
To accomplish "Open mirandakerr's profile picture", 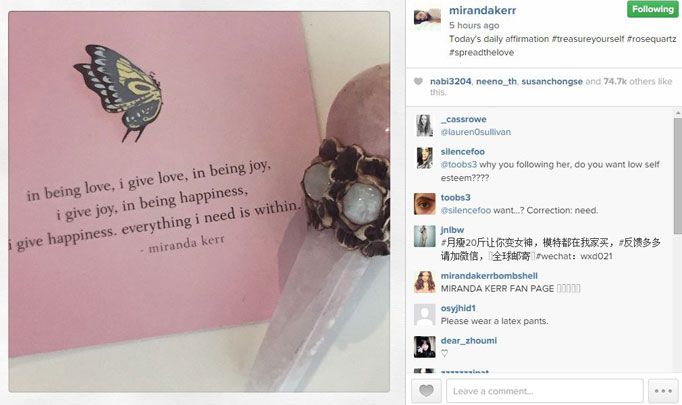I will click(x=427, y=17).
